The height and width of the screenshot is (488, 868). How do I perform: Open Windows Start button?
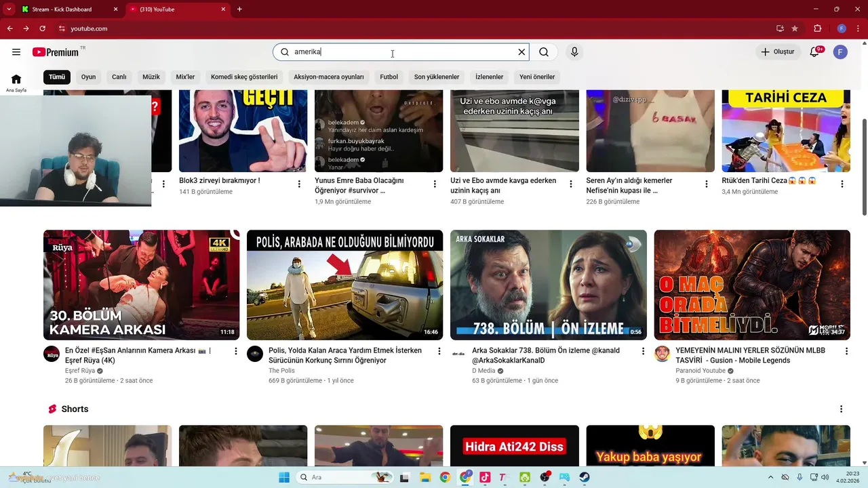click(283, 477)
